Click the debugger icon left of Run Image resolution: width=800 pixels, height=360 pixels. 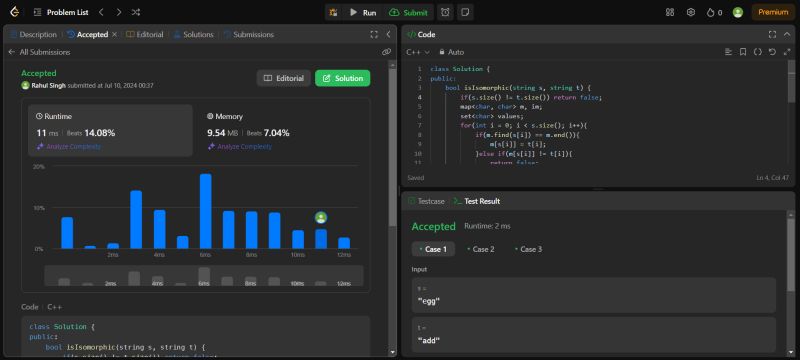[x=333, y=12]
